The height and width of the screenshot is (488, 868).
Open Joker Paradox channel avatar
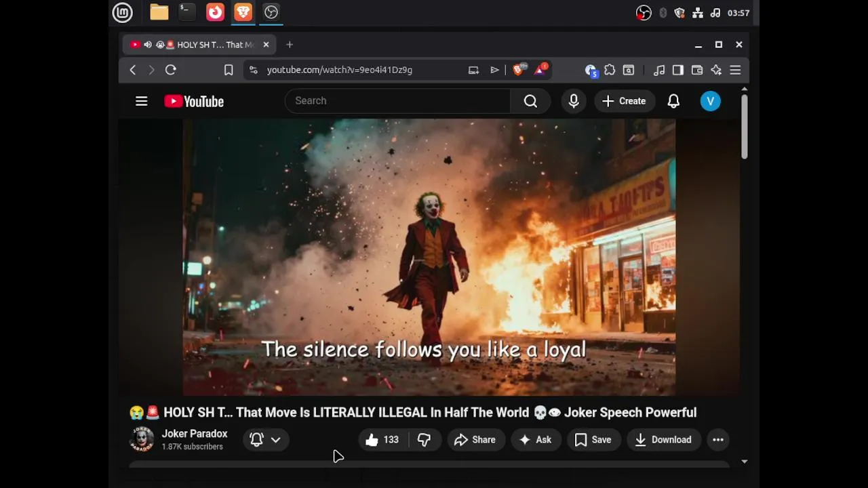coord(142,440)
